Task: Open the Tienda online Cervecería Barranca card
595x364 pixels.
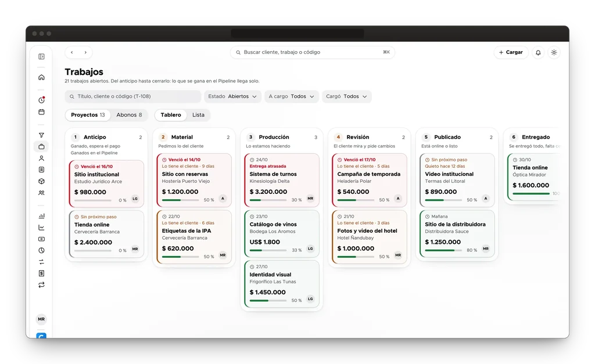Action: point(107,234)
